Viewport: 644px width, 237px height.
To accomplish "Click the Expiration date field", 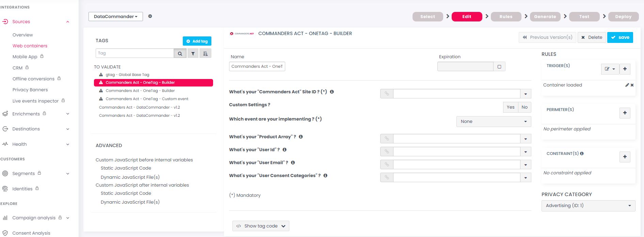I will [465, 66].
